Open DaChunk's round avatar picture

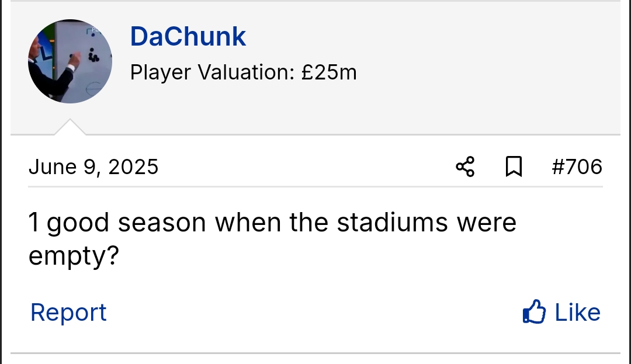(70, 61)
